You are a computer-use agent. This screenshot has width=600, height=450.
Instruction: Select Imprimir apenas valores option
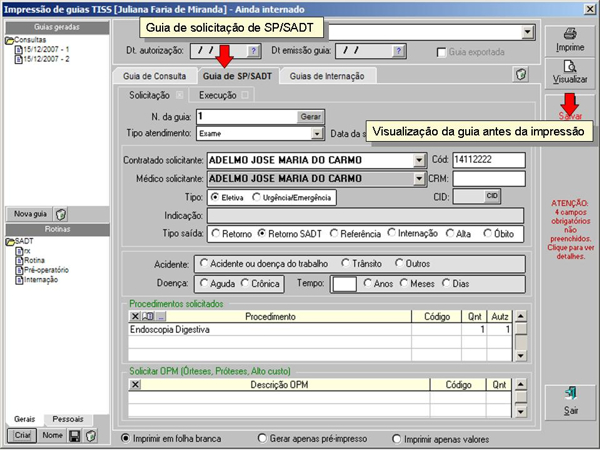pos(398,438)
